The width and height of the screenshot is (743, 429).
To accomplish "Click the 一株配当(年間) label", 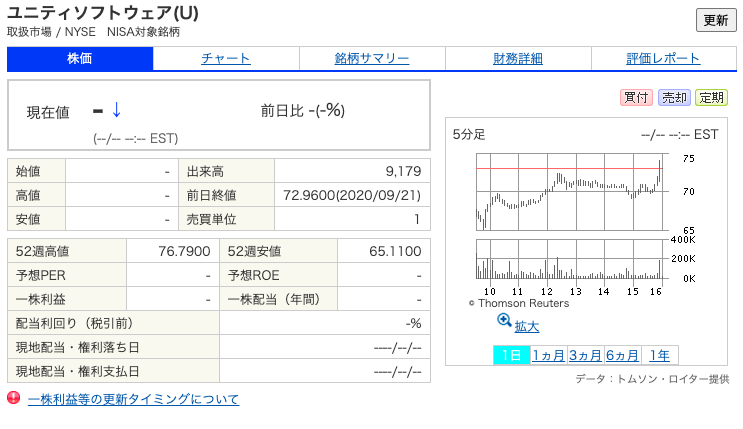I will pos(274,300).
